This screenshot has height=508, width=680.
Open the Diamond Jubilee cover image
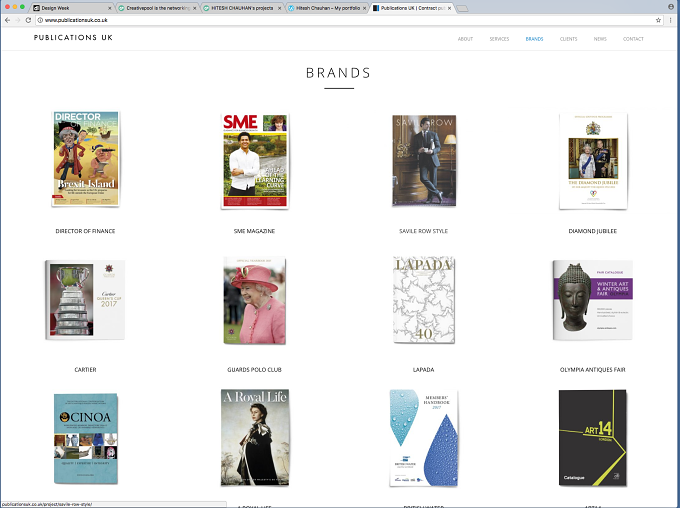tap(593, 161)
